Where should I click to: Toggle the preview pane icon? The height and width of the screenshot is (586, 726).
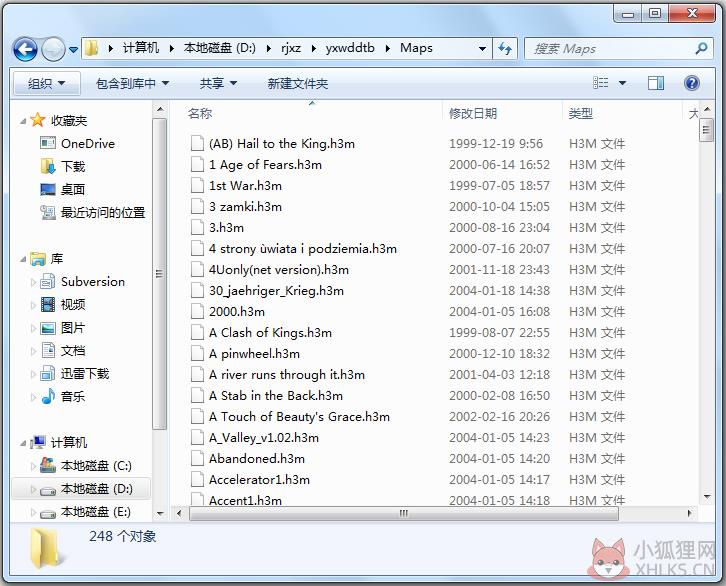click(x=656, y=83)
